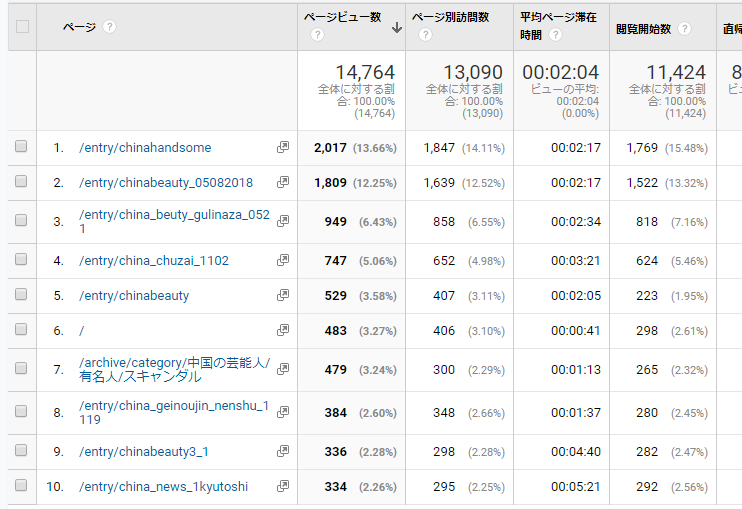742x509 pixels.
Task: Check row 2 chinabeauty_05082018 checkbox
Action: (21, 181)
